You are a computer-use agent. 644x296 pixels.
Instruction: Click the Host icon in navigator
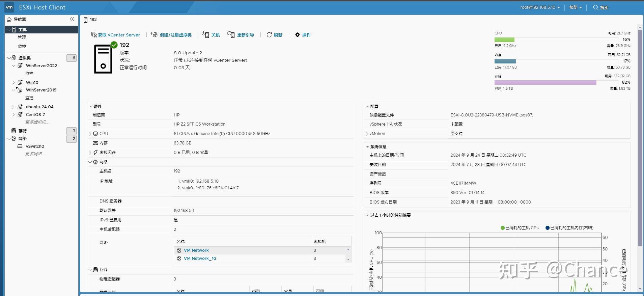click(14, 30)
